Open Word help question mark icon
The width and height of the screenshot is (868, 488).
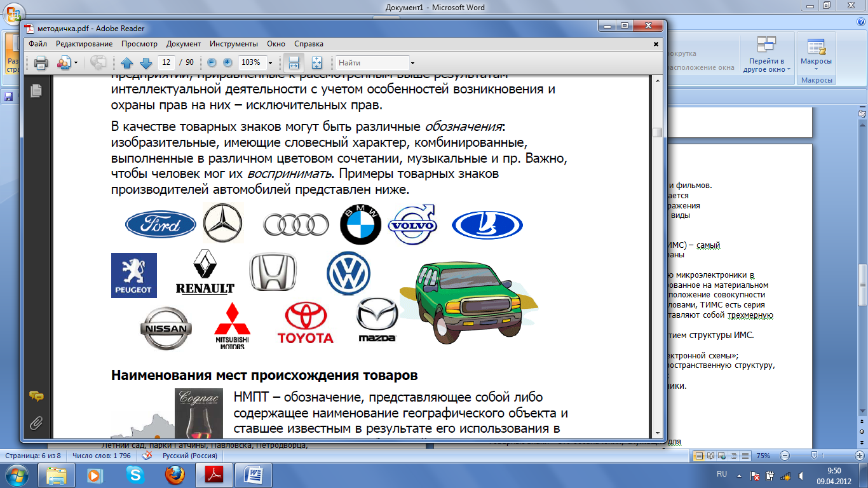(860, 24)
